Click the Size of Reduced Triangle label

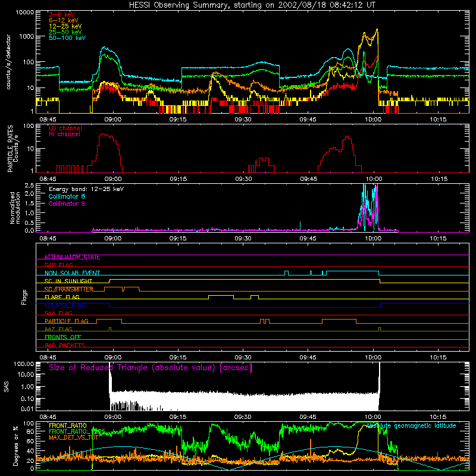click(151, 368)
